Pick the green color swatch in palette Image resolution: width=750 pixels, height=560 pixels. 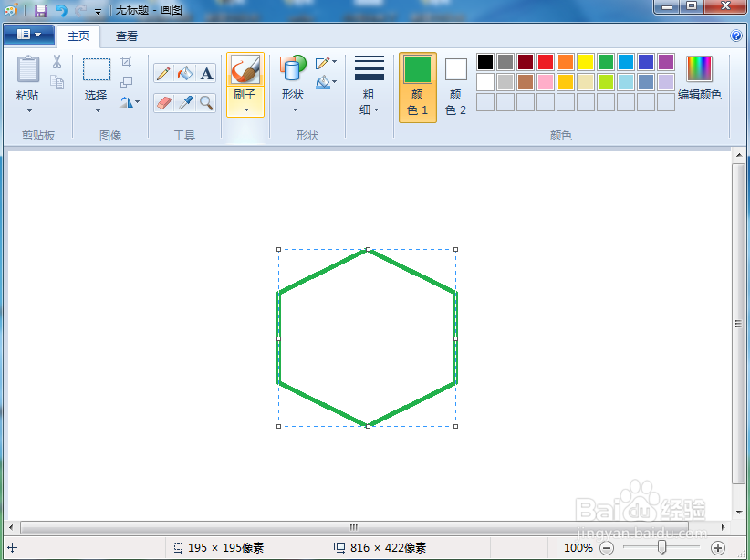coord(606,62)
